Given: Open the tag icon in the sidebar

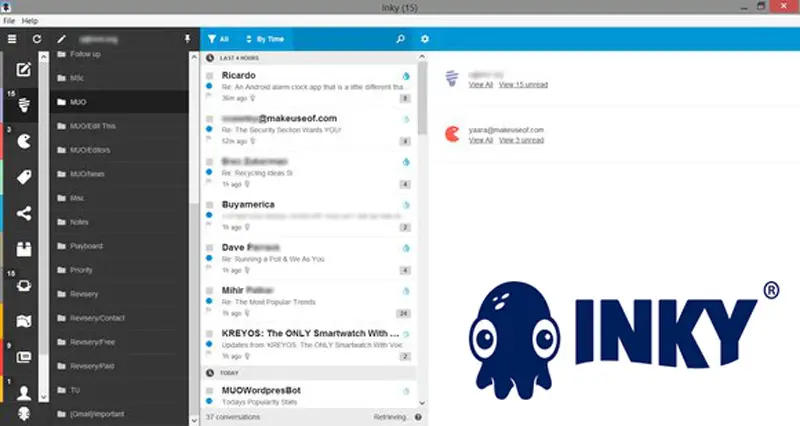Looking at the screenshot, I should (23, 177).
